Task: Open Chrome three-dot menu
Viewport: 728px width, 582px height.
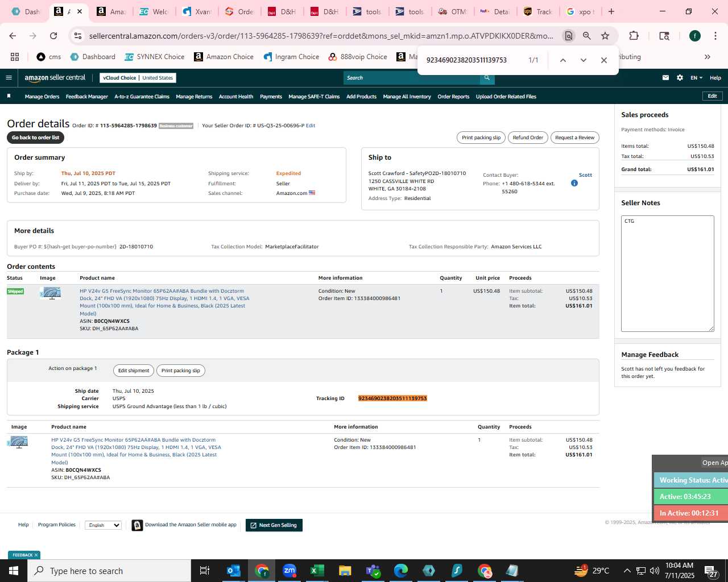Action: (715, 36)
